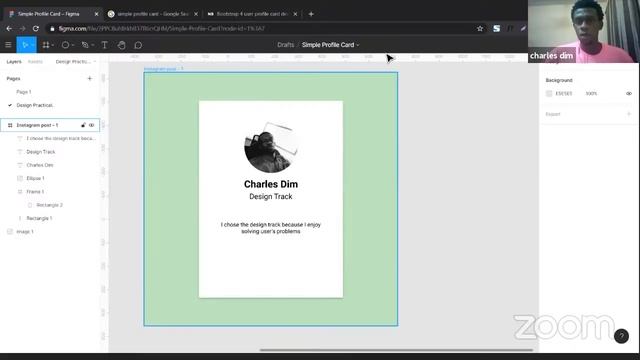Screen dimensions: 640x360
Task: Switch to the Google Search browser tab
Action: 152,14
